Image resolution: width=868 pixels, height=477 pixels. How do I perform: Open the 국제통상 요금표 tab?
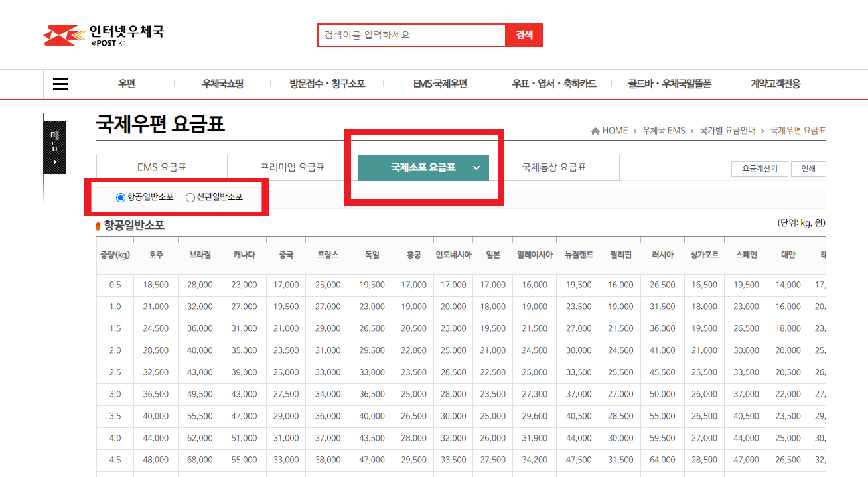click(x=555, y=167)
